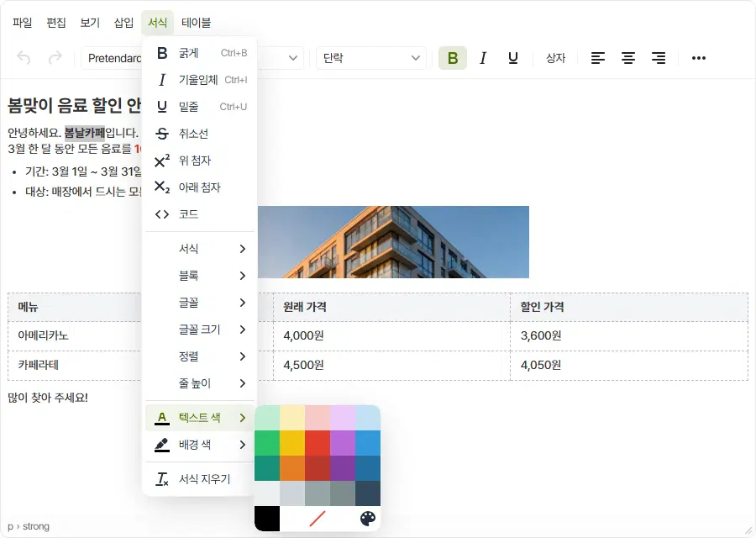Click the 4,500원 table cell
The height and width of the screenshot is (538, 756).
tap(391, 366)
